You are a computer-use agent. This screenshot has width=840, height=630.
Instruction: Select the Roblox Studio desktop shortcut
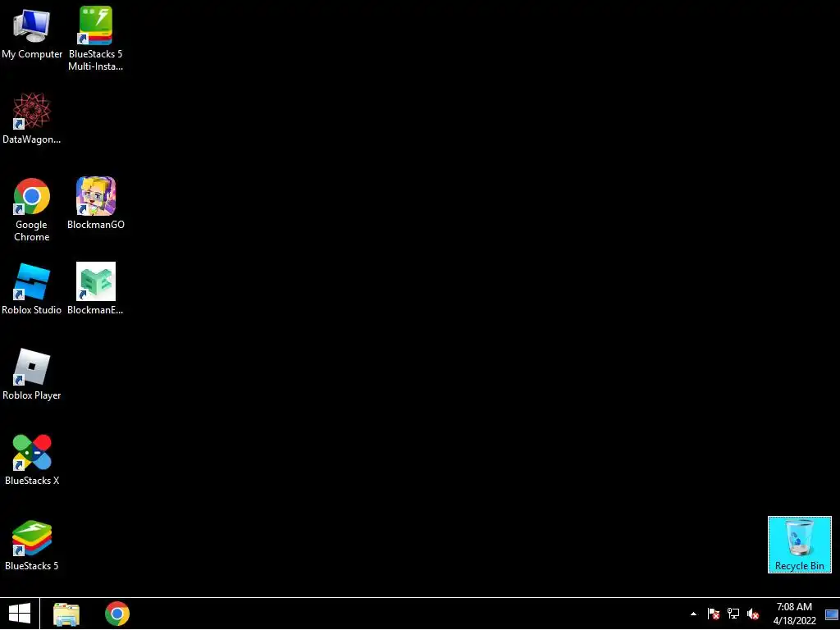32,289
